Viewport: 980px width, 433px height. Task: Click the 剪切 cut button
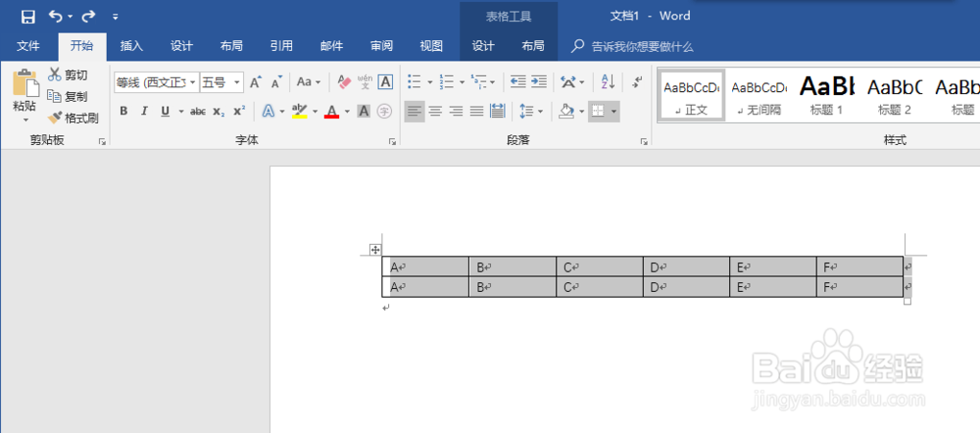pyautogui.click(x=69, y=75)
